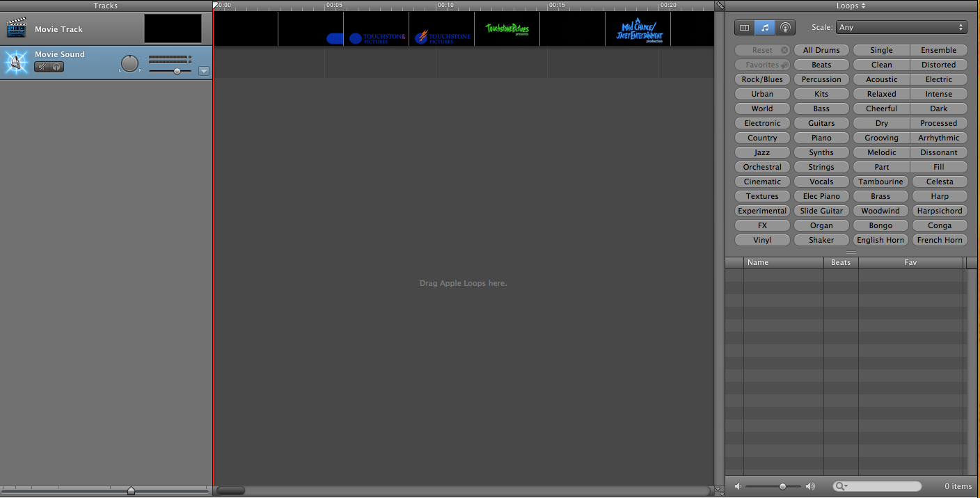This screenshot has width=980, height=498.
Task: Select the Cinematic genre button
Action: [x=762, y=182]
